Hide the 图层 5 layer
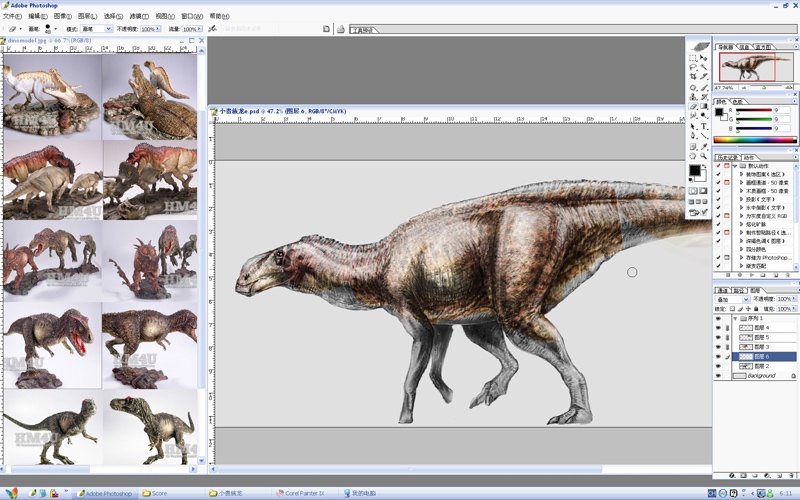Image resolution: width=800 pixels, height=500 pixels. (718, 337)
